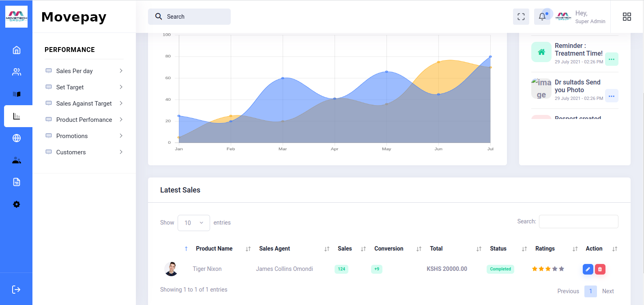Click the Jul data point on blue series
The height and width of the screenshot is (305, 644).
pyautogui.click(x=490, y=56)
